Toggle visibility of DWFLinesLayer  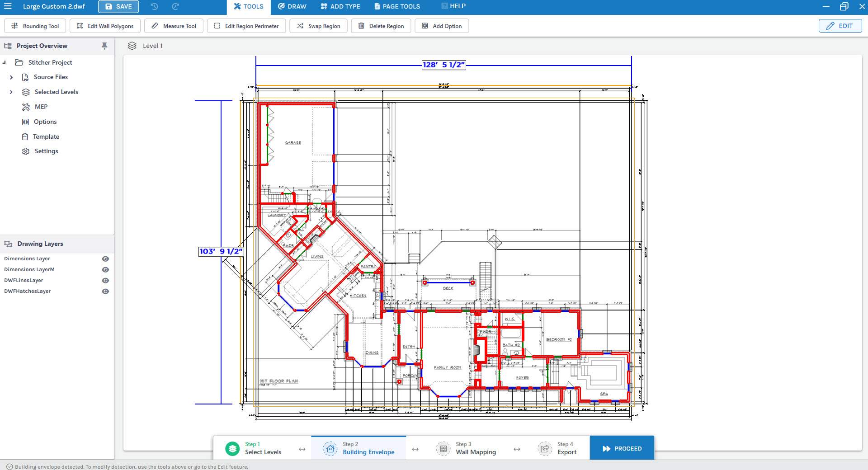(x=105, y=281)
